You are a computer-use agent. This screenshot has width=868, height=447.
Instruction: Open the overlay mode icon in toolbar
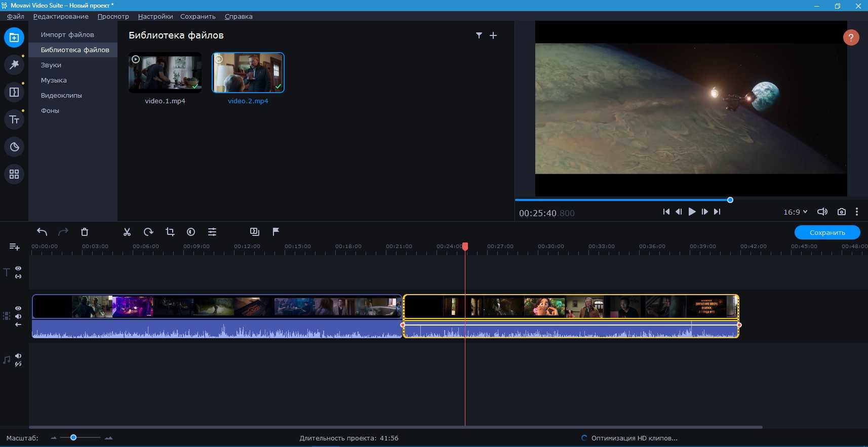[x=255, y=232]
